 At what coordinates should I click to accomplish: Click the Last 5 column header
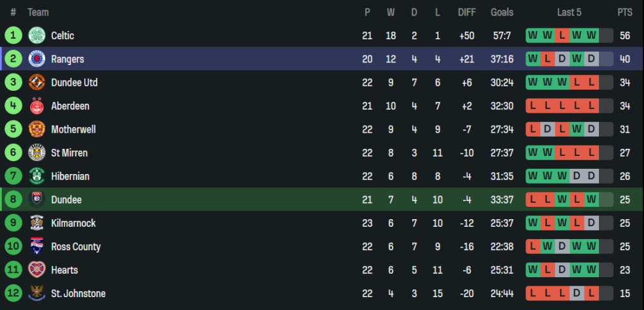(x=569, y=12)
